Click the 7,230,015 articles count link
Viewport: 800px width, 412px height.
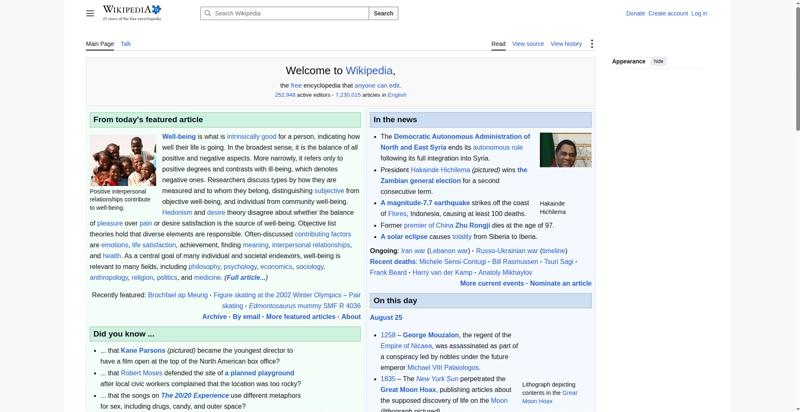click(348, 95)
